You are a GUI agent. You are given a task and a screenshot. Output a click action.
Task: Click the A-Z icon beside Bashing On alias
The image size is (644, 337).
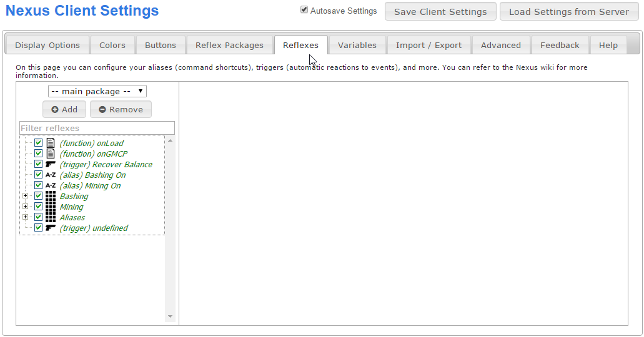pos(51,175)
